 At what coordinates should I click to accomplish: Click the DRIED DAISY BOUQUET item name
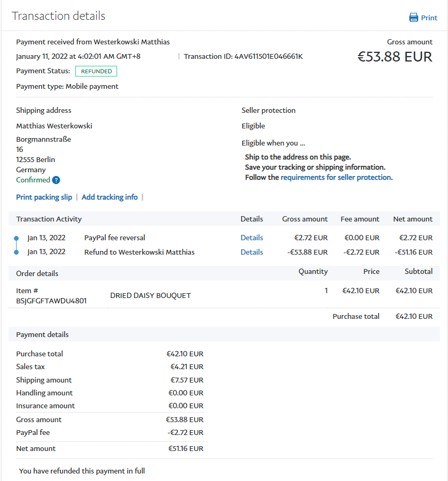click(150, 295)
